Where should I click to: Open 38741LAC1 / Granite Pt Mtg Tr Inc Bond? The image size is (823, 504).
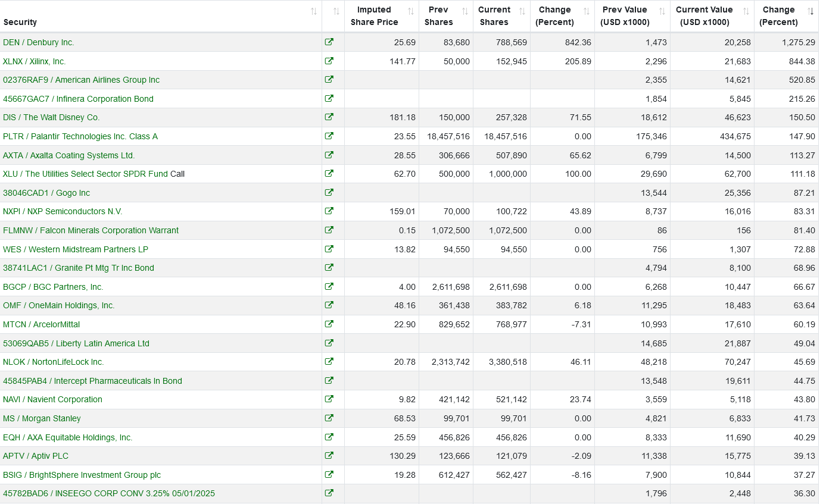click(x=79, y=268)
